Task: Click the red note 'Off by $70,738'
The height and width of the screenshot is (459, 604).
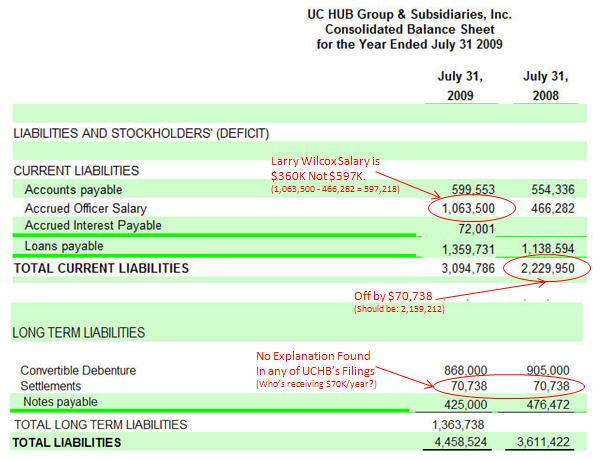Action: point(393,296)
